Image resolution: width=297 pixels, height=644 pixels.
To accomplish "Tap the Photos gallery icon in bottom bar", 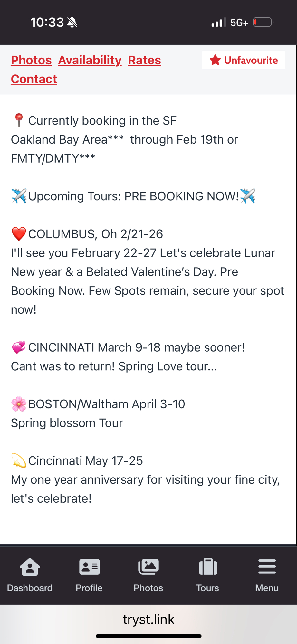I will [148, 567].
